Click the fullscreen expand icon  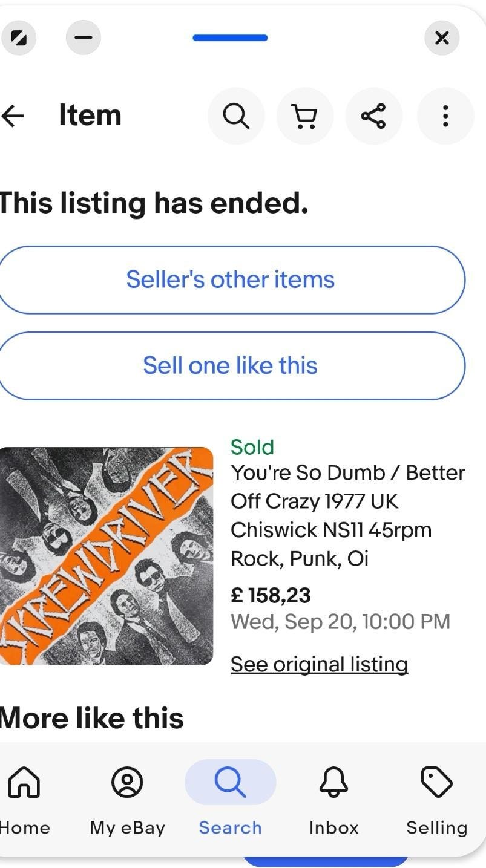tap(19, 38)
